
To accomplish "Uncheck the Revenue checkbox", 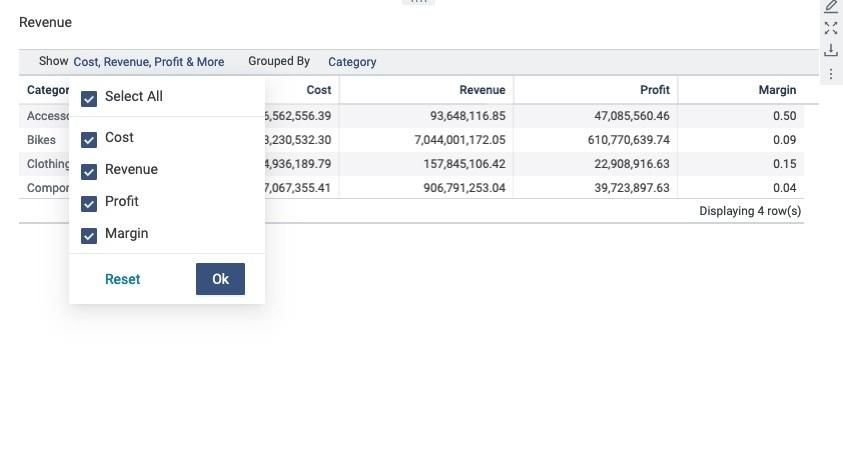I will [x=89, y=171].
